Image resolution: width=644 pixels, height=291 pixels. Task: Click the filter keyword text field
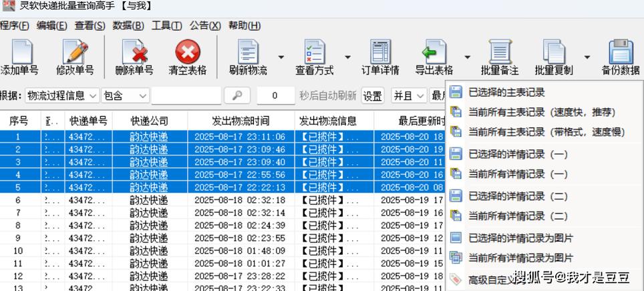point(186,96)
